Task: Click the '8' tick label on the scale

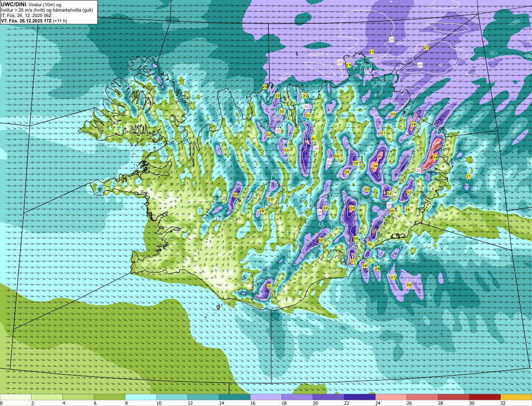Action: coord(127,403)
